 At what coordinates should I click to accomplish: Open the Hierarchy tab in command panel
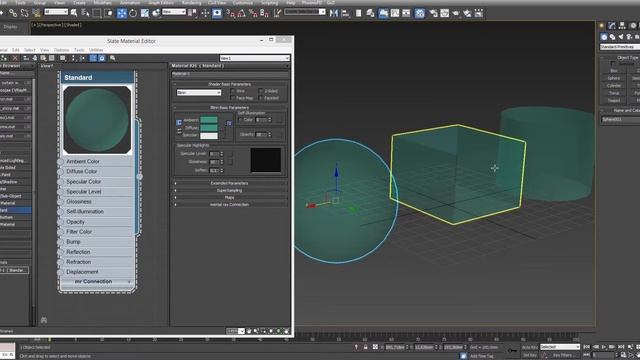(x=622, y=25)
